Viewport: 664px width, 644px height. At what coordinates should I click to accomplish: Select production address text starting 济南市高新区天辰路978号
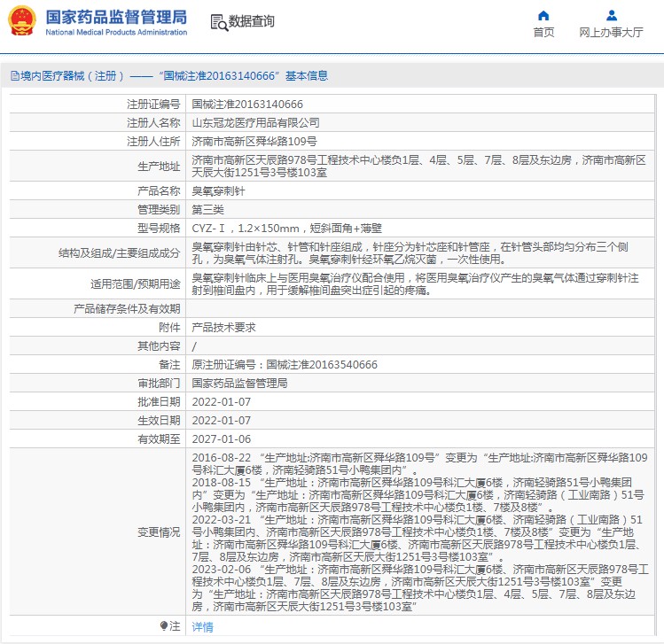point(418,167)
